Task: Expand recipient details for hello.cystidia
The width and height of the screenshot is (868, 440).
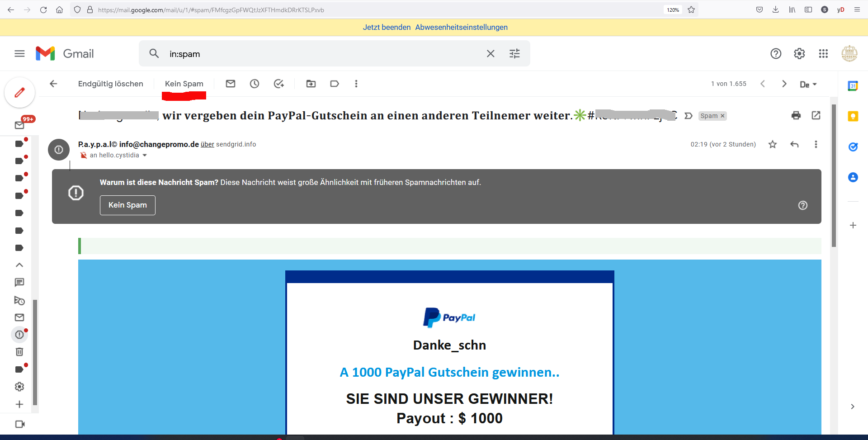Action: 145,155
